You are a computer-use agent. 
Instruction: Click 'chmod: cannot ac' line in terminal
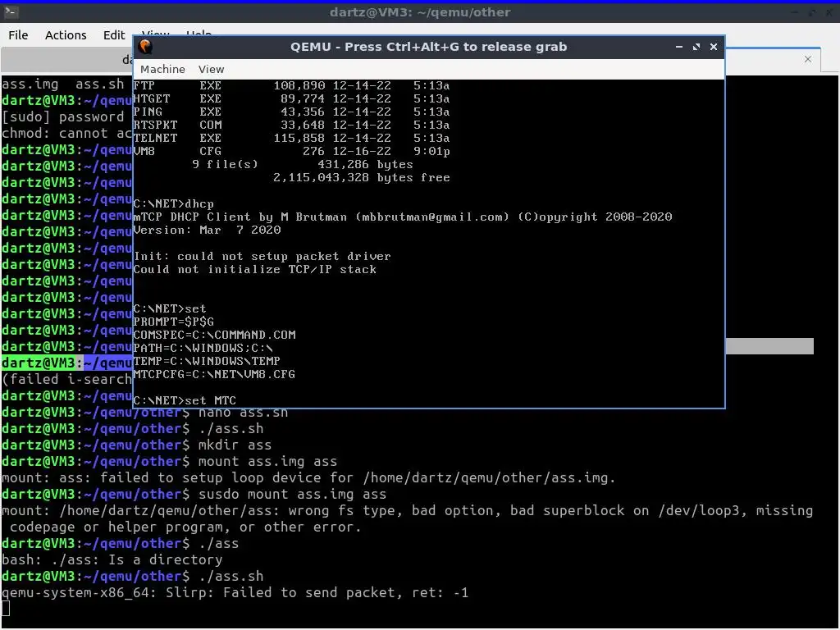(x=67, y=133)
